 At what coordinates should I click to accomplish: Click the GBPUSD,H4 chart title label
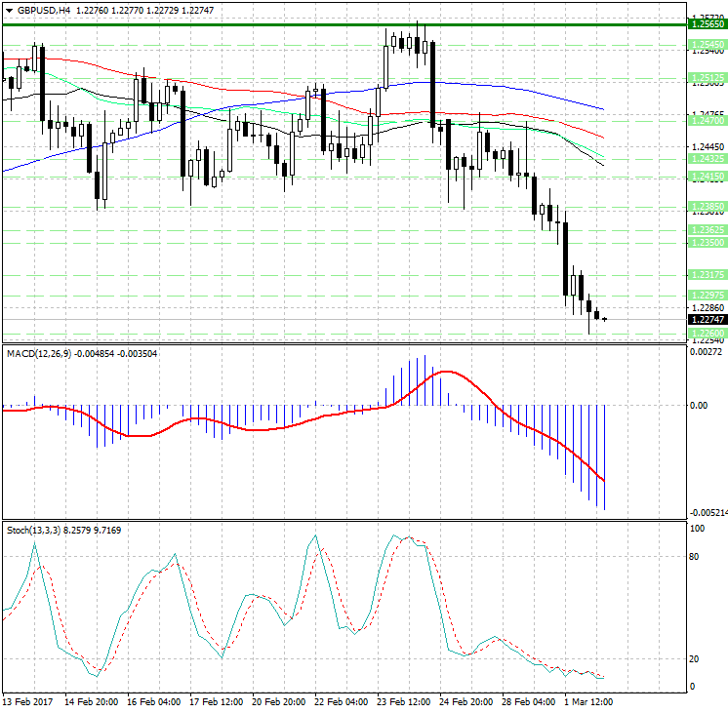(x=37, y=10)
